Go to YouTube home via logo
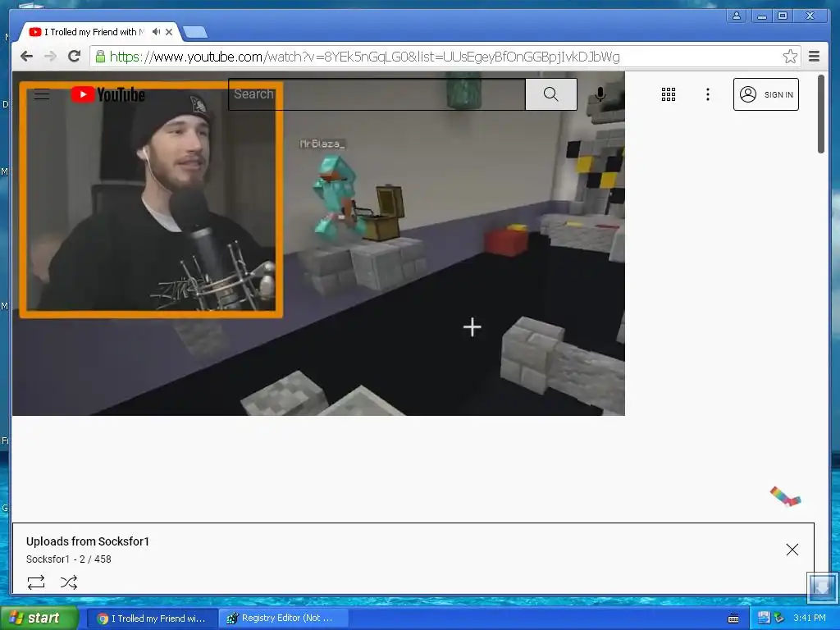Screen dimensions: 840x630 point(108,95)
